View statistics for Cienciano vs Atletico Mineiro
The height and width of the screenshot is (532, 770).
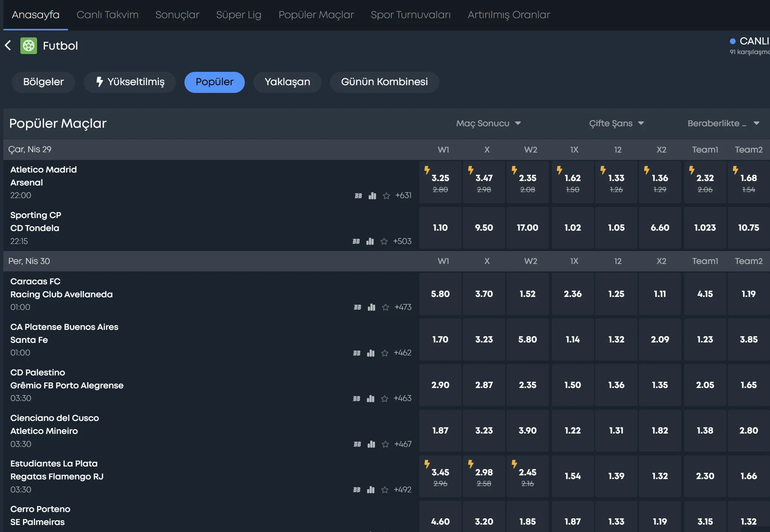click(x=371, y=444)
